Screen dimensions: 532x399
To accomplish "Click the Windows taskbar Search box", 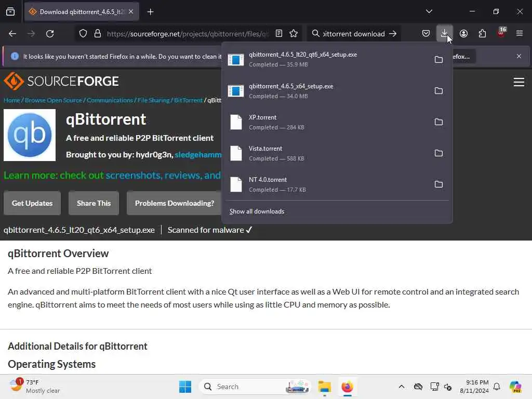I will [x=255, y=387].
